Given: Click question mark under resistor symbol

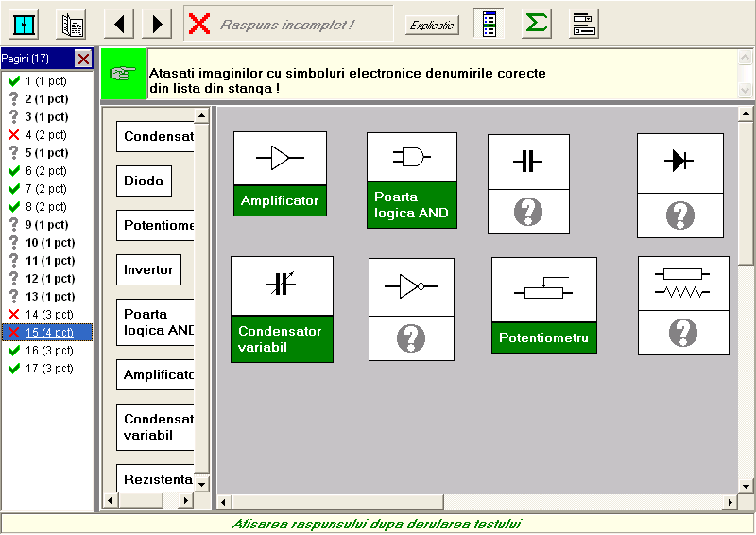Looking at the screenshot, I should pyautogui.click(x=683, y=333).
